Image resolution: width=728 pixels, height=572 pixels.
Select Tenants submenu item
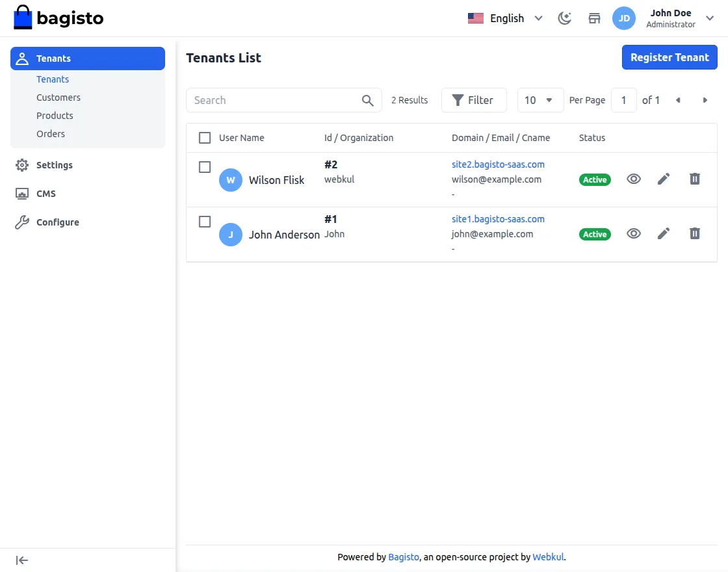pyautogui.click(x=53, y=79)
